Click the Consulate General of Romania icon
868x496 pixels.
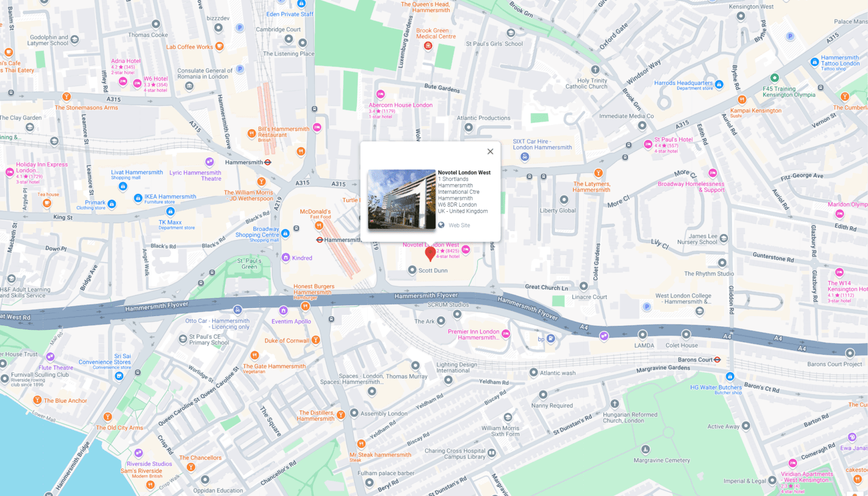[189, 86]
